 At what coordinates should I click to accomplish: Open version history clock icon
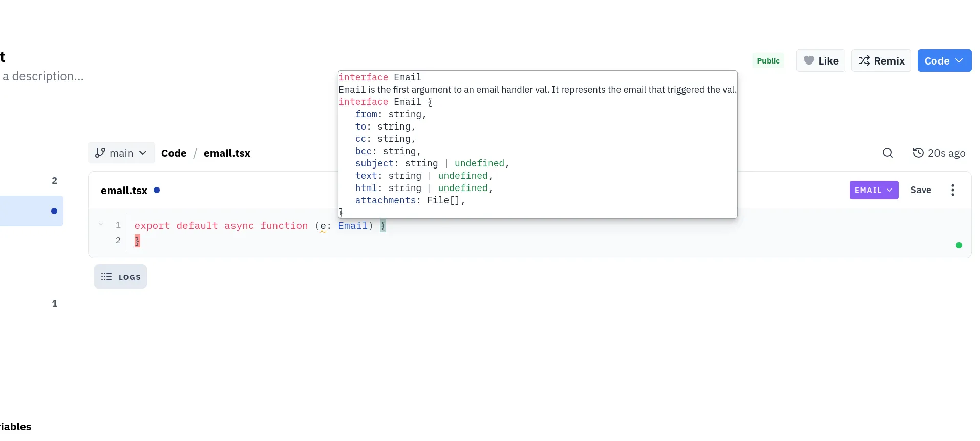(918, 153)
